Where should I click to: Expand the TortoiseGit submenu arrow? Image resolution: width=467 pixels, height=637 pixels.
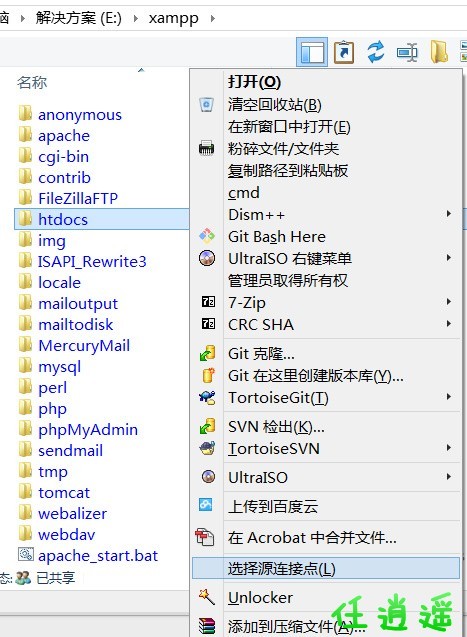click(x=449, y=397)
